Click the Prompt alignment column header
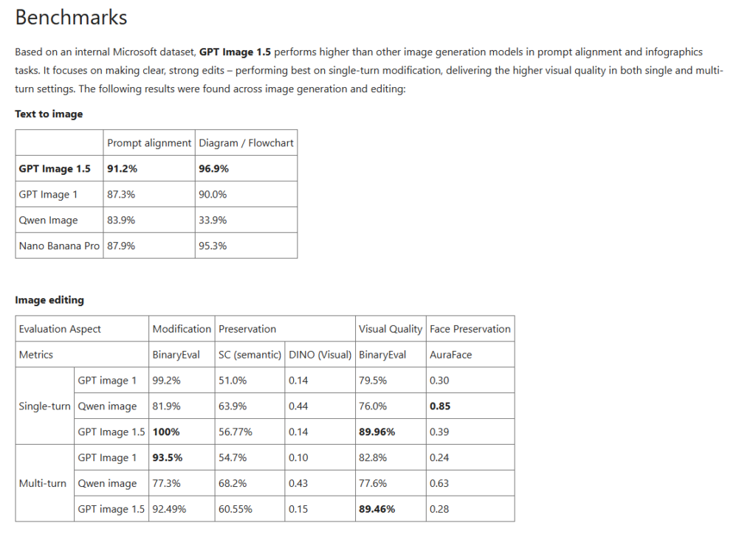This screenshot has height=537, width=756. (149, 143)
